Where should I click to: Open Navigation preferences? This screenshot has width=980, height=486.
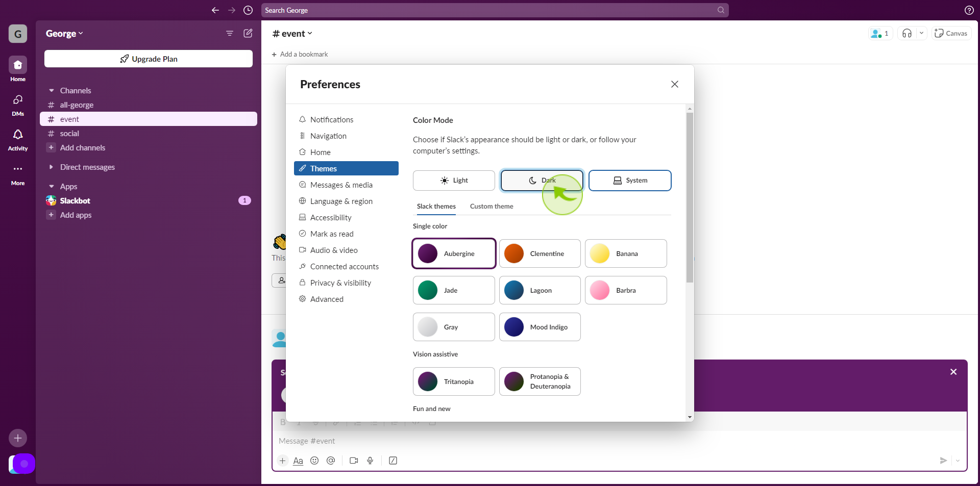pyautogui.click(x=346, y=136)
